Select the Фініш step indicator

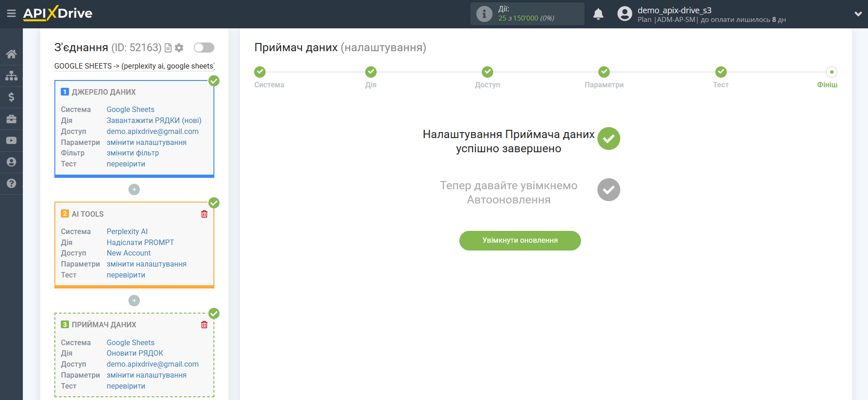[831, 72]
